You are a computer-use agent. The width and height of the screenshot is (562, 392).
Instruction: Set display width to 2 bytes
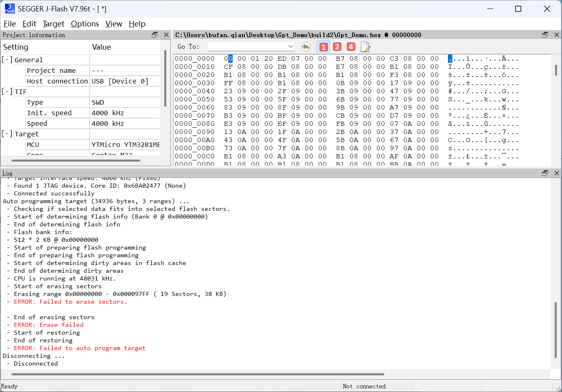coord(337,47)
